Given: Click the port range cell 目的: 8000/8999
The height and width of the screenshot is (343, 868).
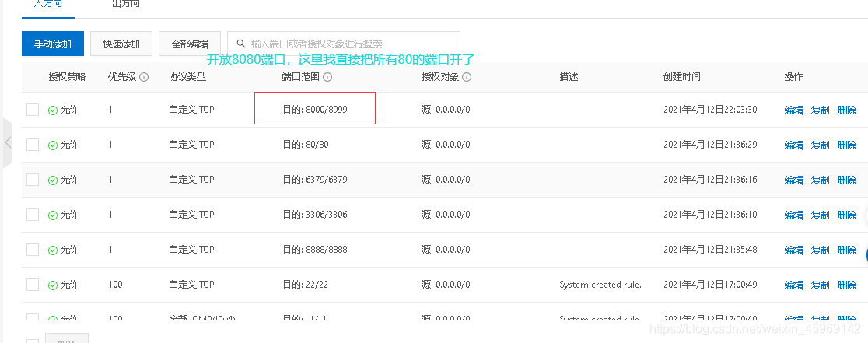Looking at the screenshot, I should click(315, 110).
